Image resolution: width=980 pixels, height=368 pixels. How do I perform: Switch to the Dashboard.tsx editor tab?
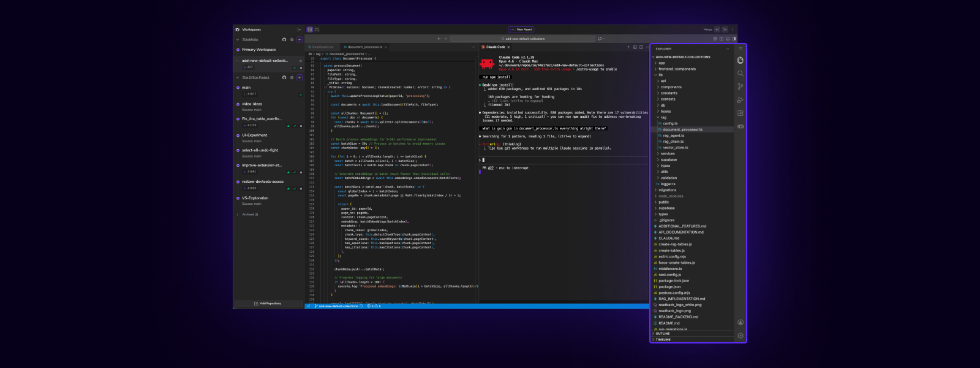[322, 47]
